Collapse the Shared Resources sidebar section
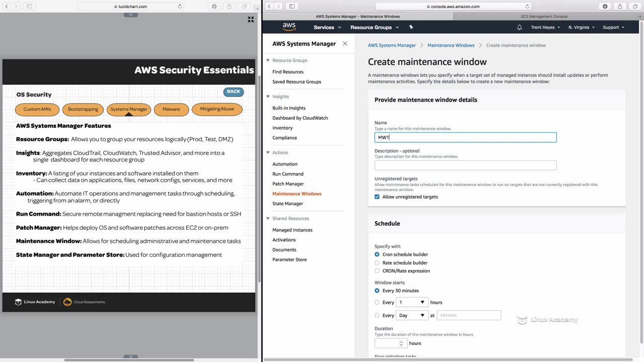 pyautogui.click(x=268, y=218)
